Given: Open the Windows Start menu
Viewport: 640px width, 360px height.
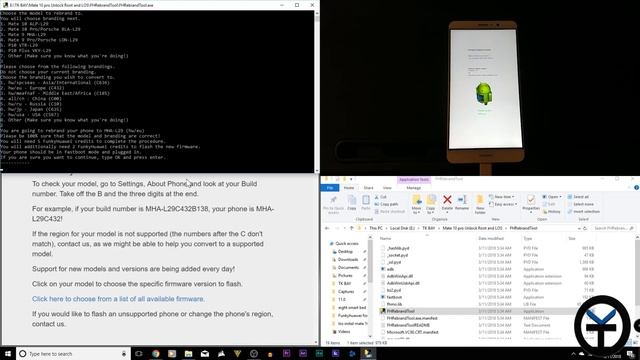Looking at the screenshot, I should tap(7, 353).
